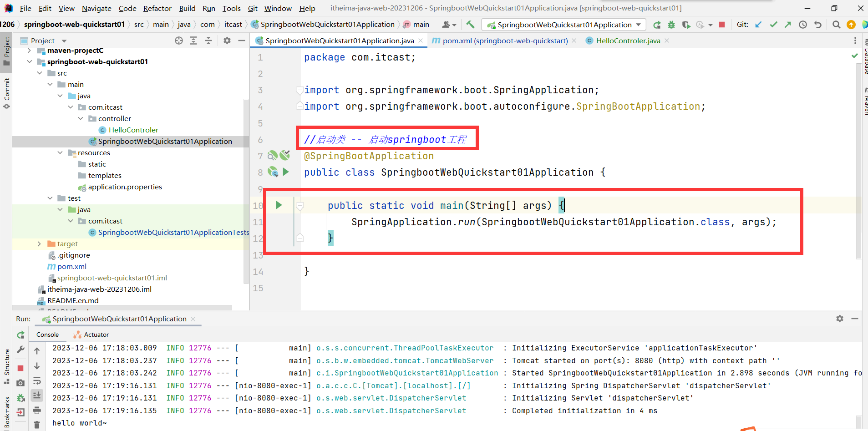Open Run panel settings gear
Image resolution: width=868 pixels, height=431 pixels.
pos(840,319)
